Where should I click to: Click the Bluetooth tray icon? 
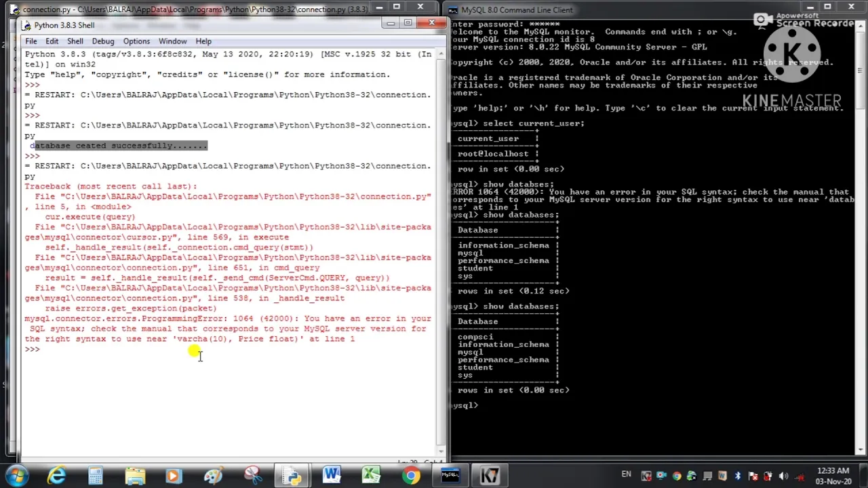738,476
